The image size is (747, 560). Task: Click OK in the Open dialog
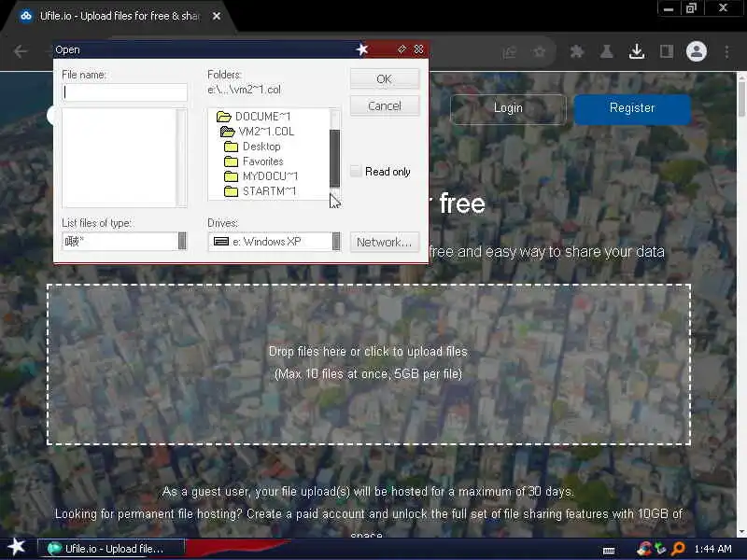pos(385,79)
